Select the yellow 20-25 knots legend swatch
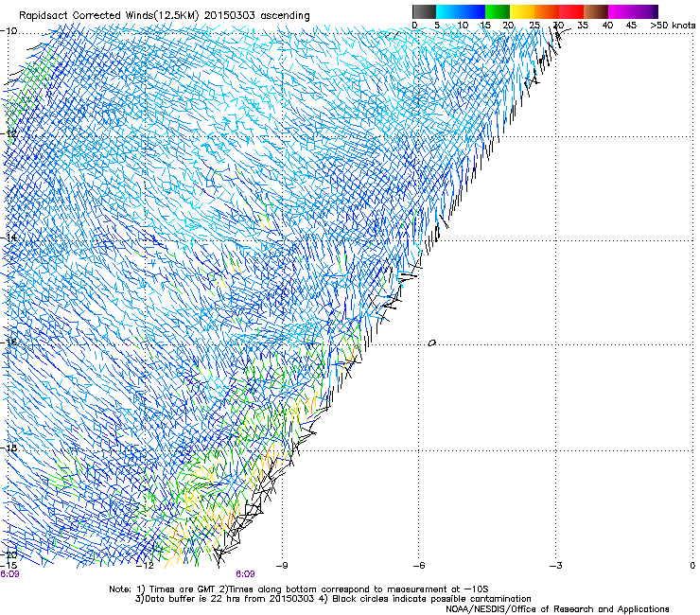700x615 pixels. point(522,11)
